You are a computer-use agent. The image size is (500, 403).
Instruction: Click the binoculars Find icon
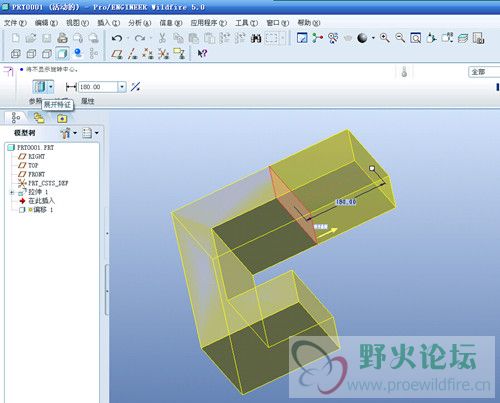[x=256, y=38]
